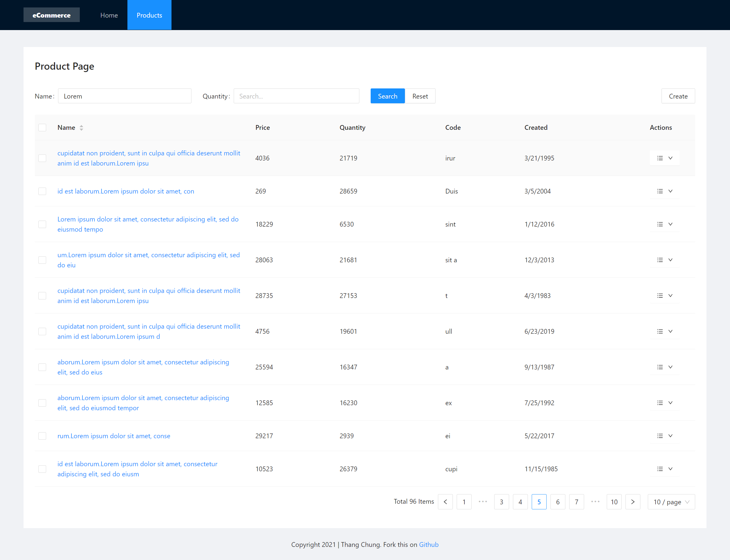This screenshot has height=560, width=730.
Task: Expand actions chevron for row dated 9/13/1987
Action: click(x=670, y=367)
